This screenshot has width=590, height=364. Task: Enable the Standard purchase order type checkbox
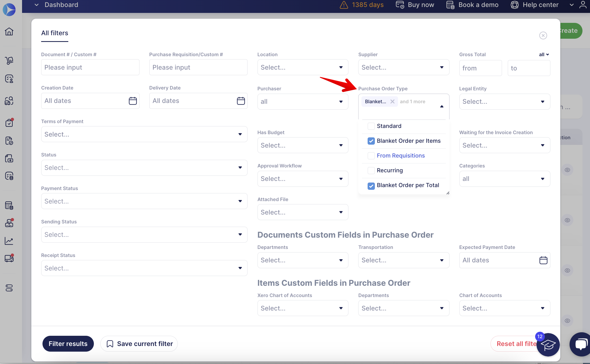click(371, 126)
